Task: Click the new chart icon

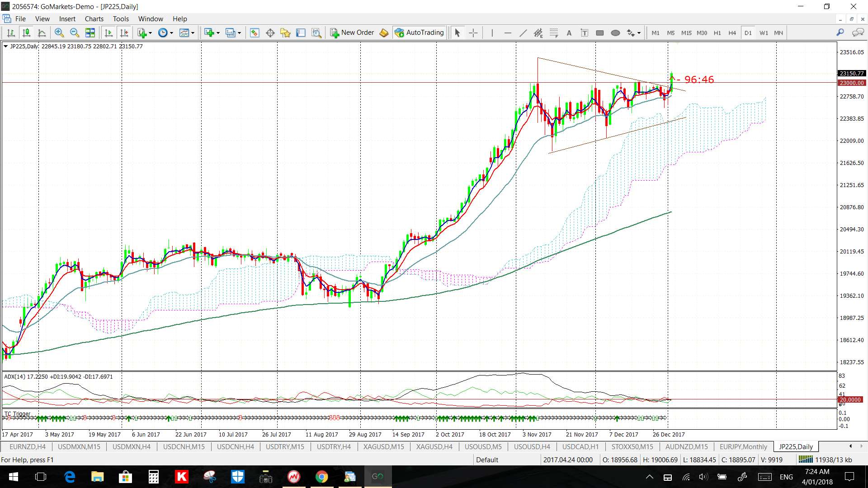Action: pos(209,33)
